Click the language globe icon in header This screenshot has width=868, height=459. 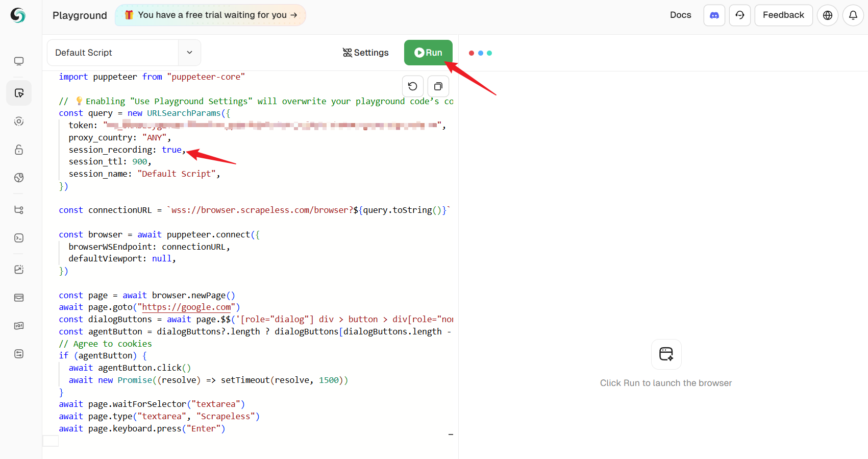point(827,15)
